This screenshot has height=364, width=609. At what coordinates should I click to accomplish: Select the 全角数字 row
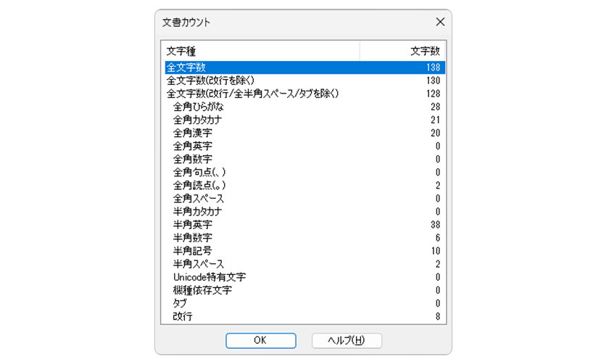305,160
